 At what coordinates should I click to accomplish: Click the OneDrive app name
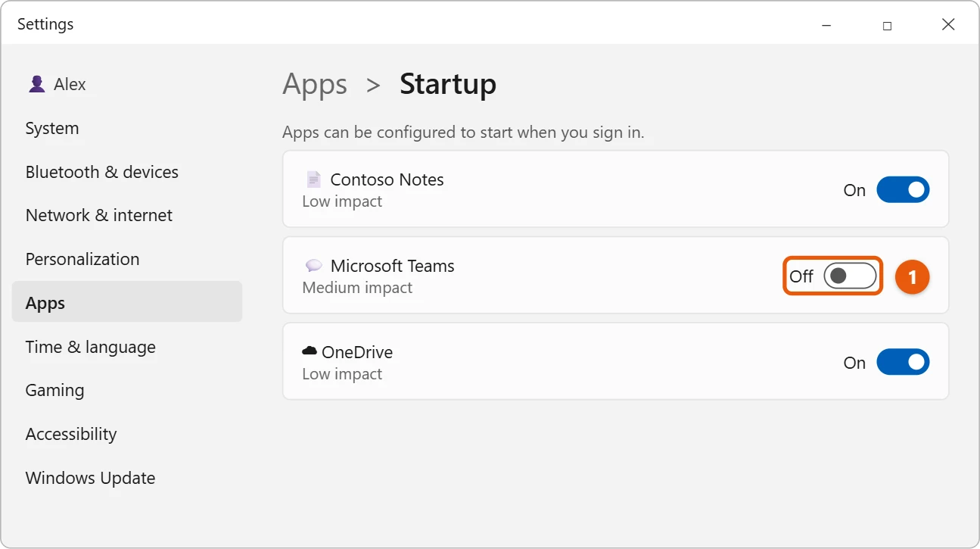357,352
